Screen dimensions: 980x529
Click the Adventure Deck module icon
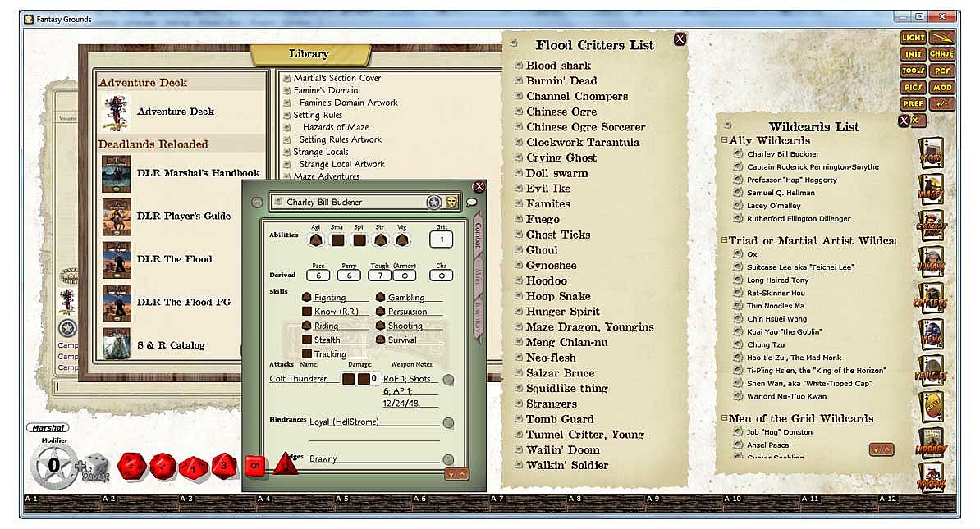tap(117, 112)
